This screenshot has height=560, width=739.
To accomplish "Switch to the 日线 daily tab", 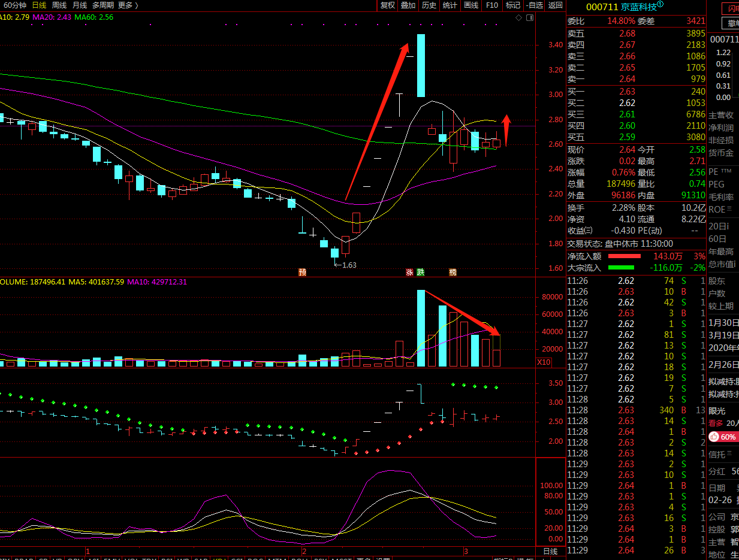I will pos(40,5).
